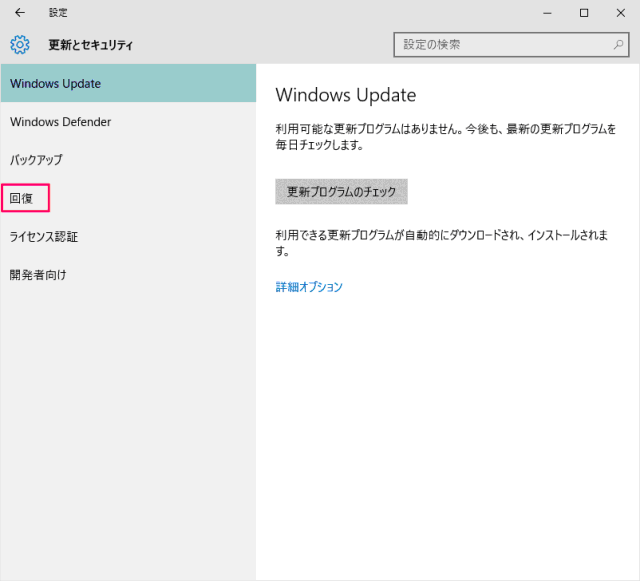The height and width of the screenshot is (581, 640).
Task: Focus the 設定の検索 search field
Action: click(511, 45)
